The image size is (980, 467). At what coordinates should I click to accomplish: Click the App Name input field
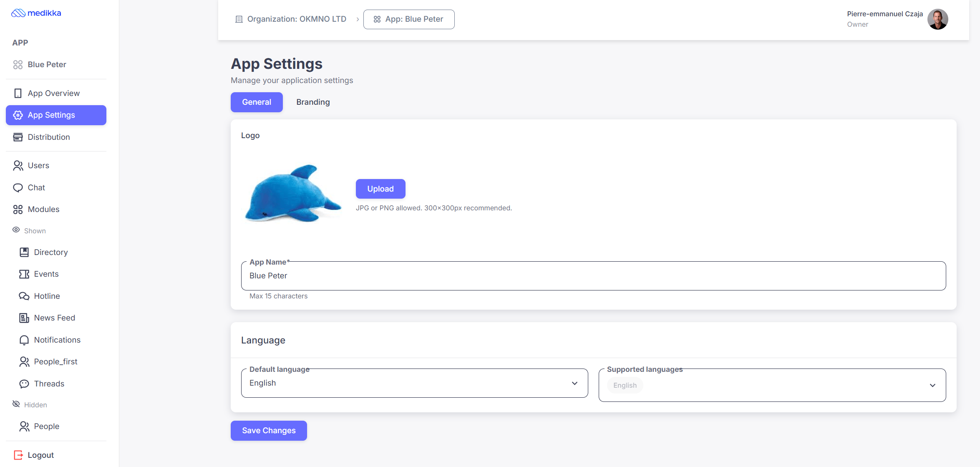(593, 276)
